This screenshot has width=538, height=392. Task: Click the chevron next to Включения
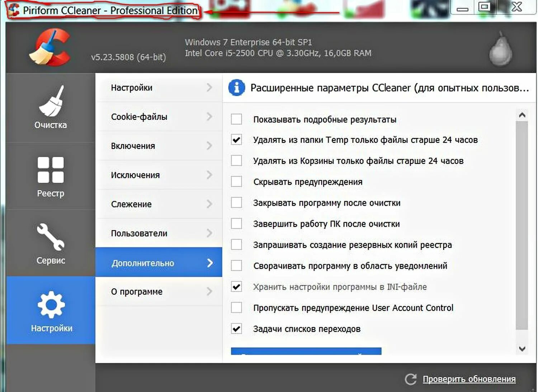pyautogui.click(x=209, y=146)
